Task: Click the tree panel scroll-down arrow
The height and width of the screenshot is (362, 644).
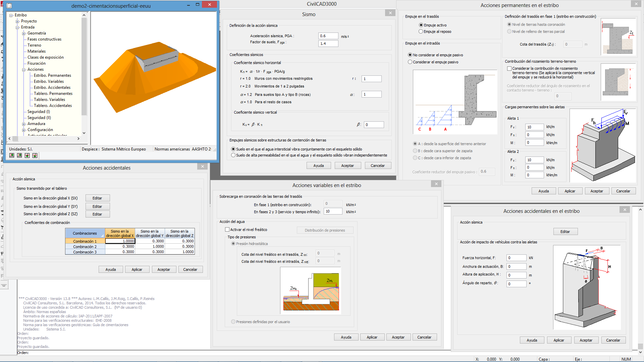Action: click(84, 133)
